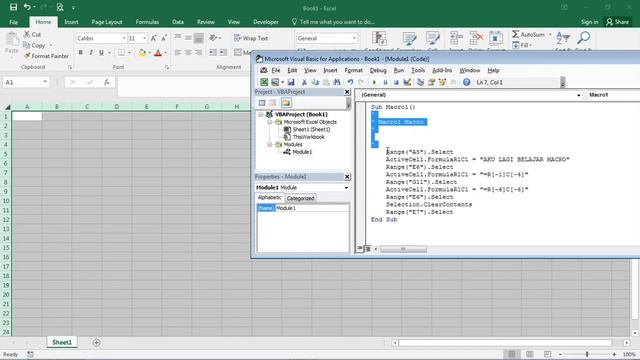Close the Properties - Module1 pane
Screen dimensions: 640x360
click(x=347, y=177)
